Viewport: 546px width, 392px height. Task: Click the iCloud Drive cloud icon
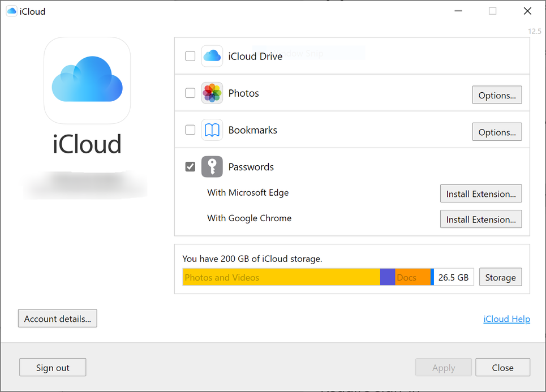(x=212, y=56)
